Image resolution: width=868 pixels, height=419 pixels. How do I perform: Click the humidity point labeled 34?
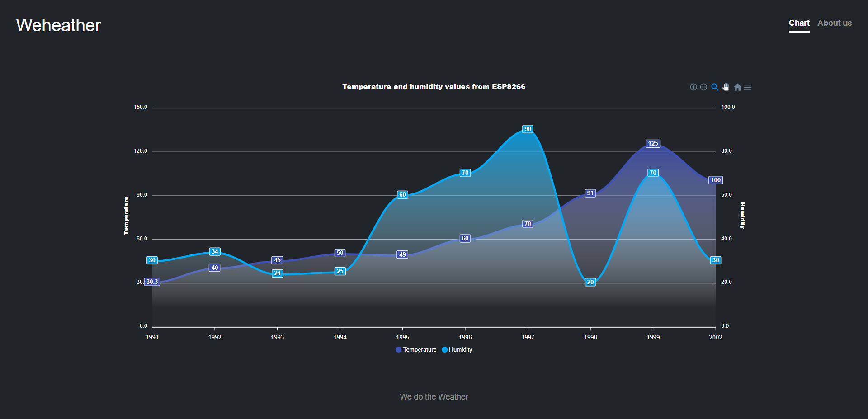[215, 252]
